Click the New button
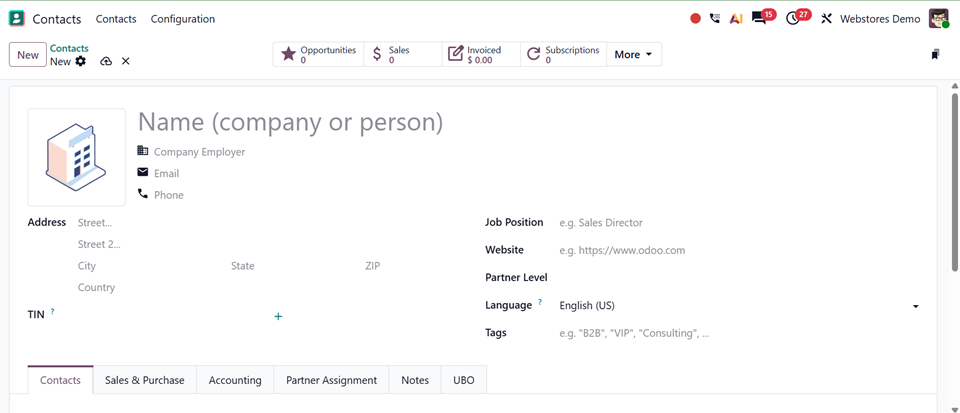The height and width of the screenshot is (413, 960). pyautogui.click(x=28, y=54)
